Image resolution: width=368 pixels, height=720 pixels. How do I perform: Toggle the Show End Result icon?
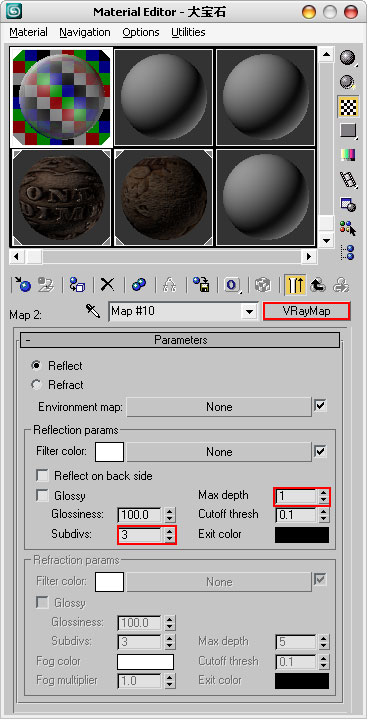(294, 285)
